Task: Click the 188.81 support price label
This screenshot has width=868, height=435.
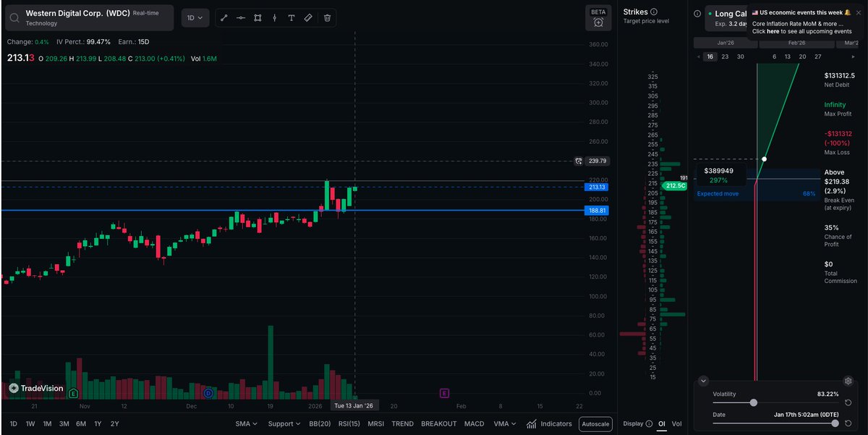Action: coord(597,211)
